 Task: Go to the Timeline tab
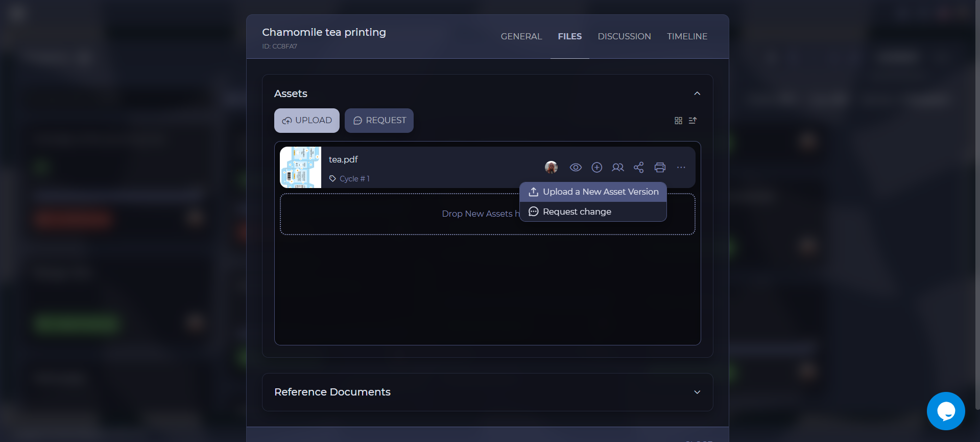click(x=687, y=36)
